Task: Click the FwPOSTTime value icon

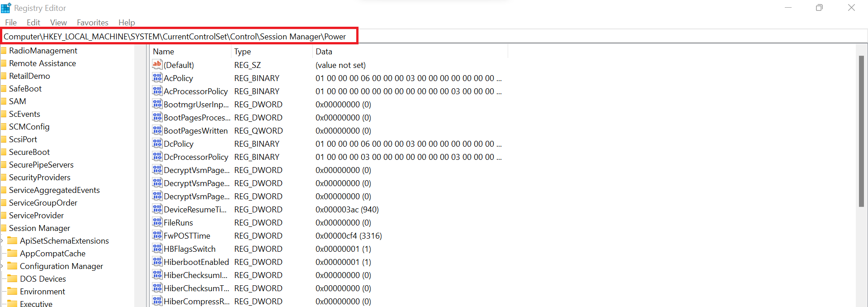Action: point(157,235)
